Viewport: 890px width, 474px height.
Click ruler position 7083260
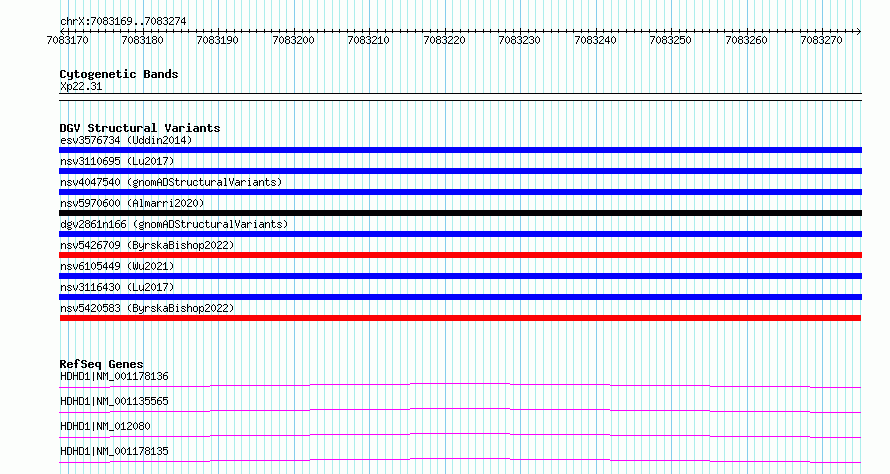[x=746, y=40]
